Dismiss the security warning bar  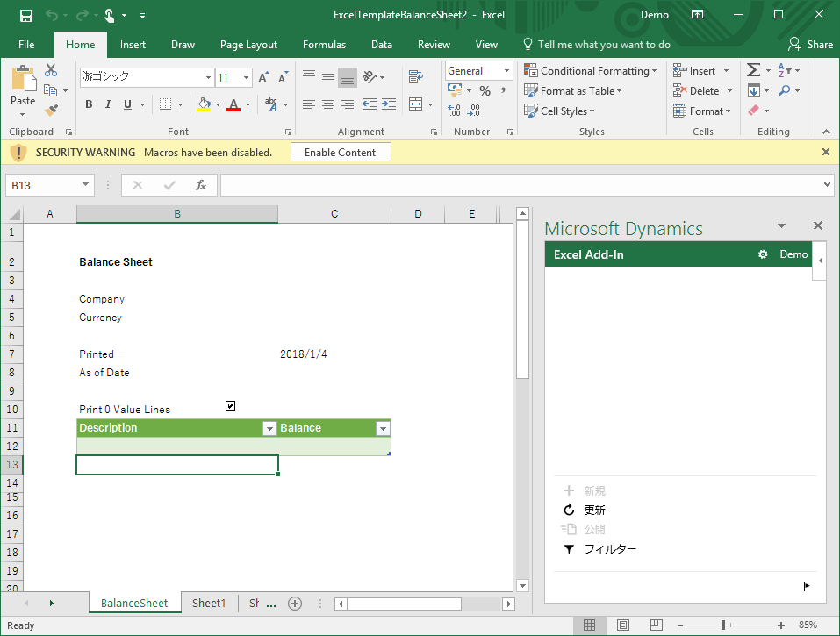pyautogui.click(x=826, y=152)
